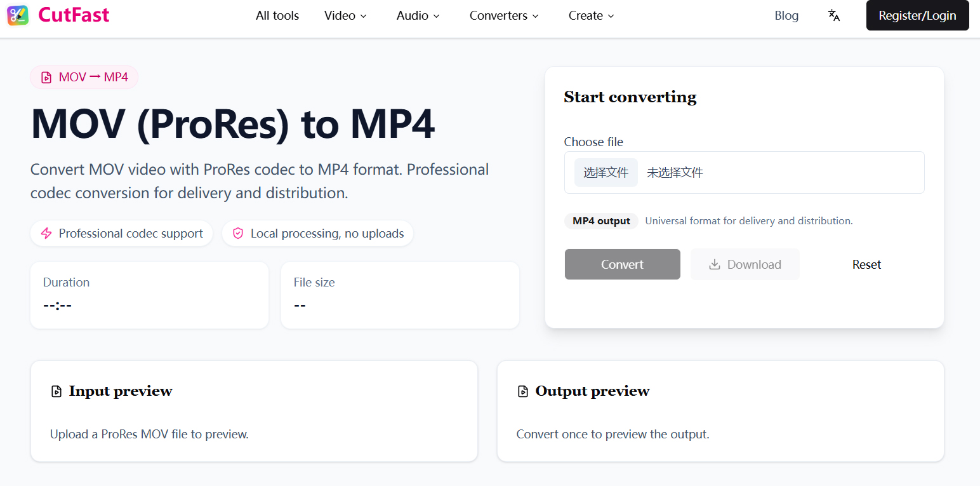Click the lightning icon on Professional codec support
The width and height of the screenshot is (980, 486).
46,233
